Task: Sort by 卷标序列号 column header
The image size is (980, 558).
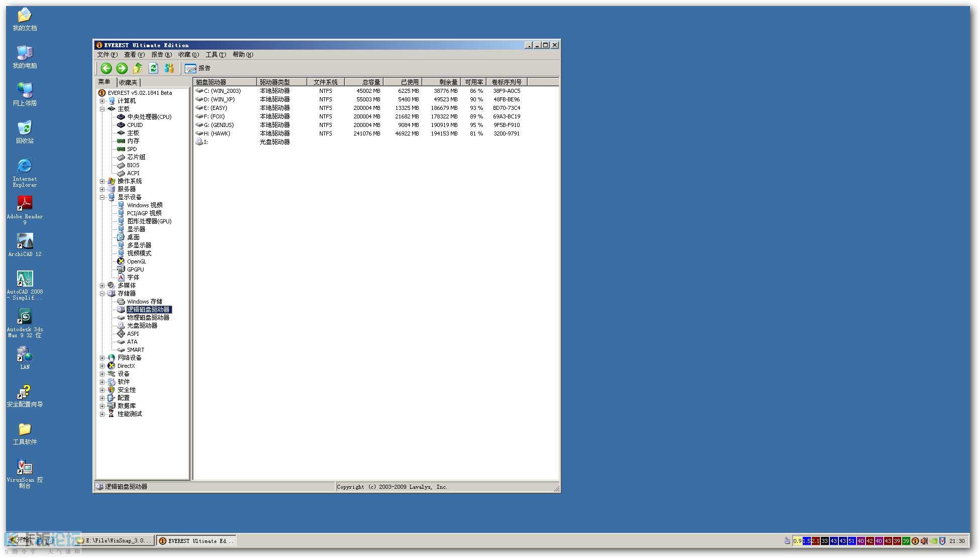Action: (x=507, y=82)
